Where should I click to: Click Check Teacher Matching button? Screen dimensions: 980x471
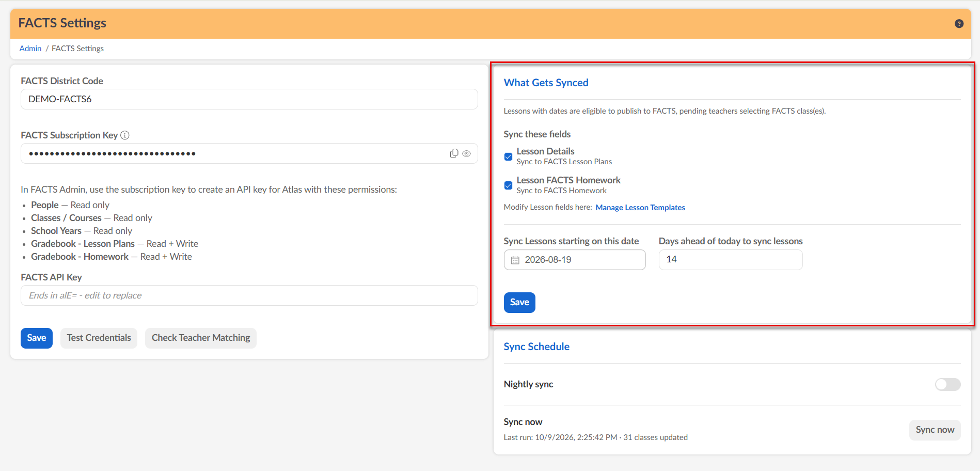coord(201,338)
